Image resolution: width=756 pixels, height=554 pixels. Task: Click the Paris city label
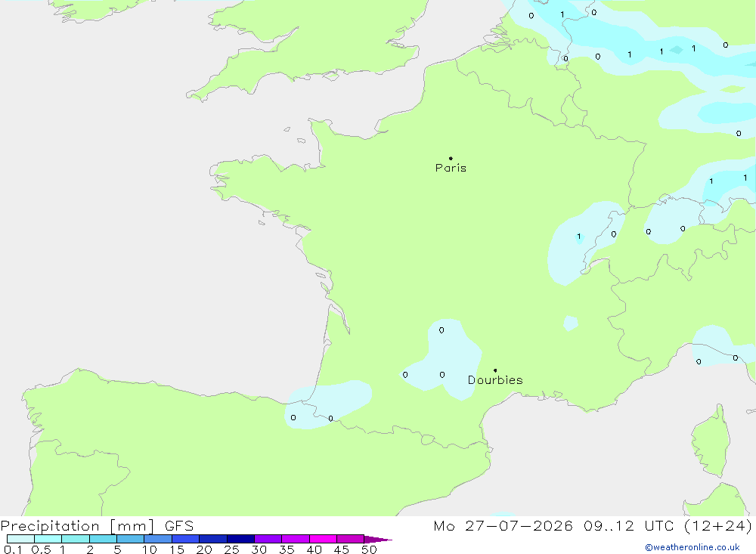(x=451, y=168)
